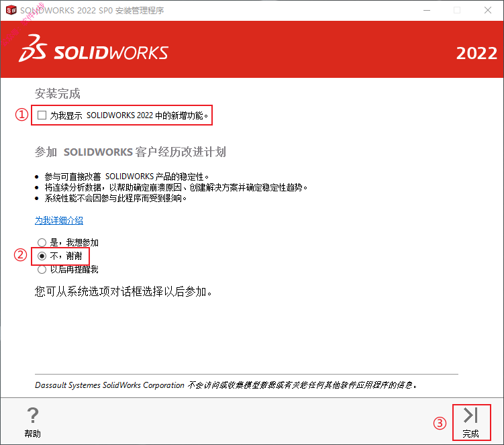Click the 3DS SOLIDWORKS logo in banner
This screenshot has height=445, width=504.
pos(93,49)
